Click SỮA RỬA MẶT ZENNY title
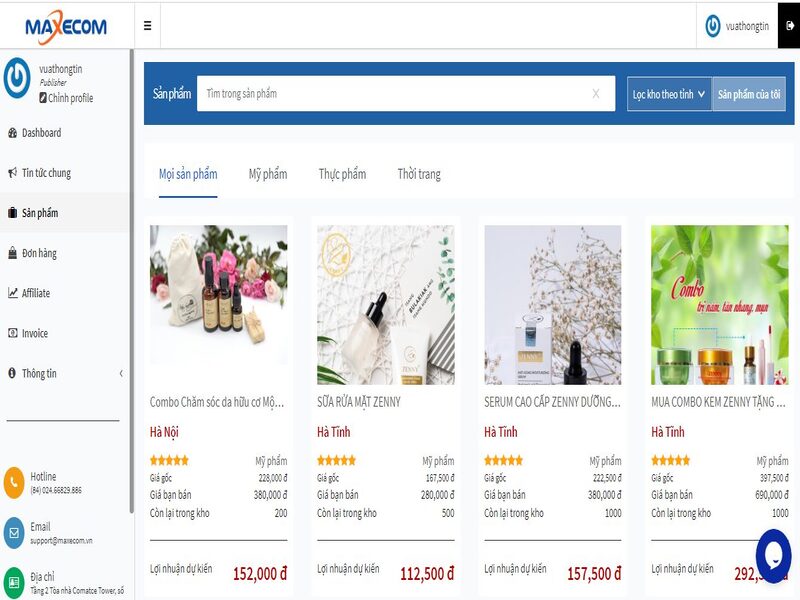This screenshot has height=600, width=800. [359, 403]
